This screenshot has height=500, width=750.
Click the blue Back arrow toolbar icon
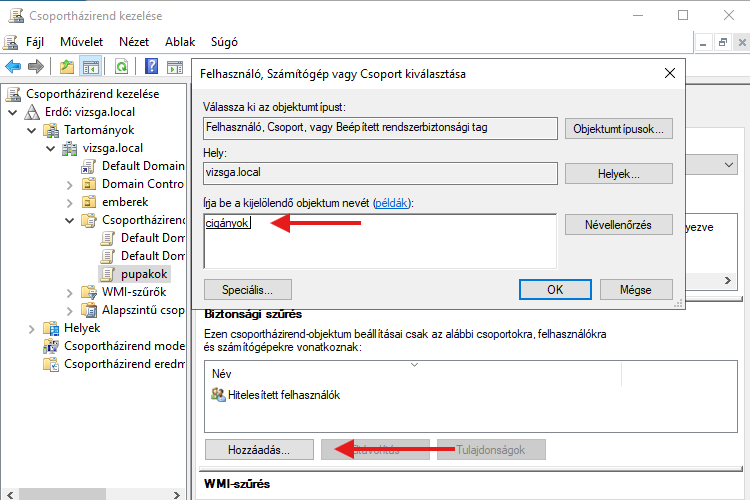tap(13, 66)
